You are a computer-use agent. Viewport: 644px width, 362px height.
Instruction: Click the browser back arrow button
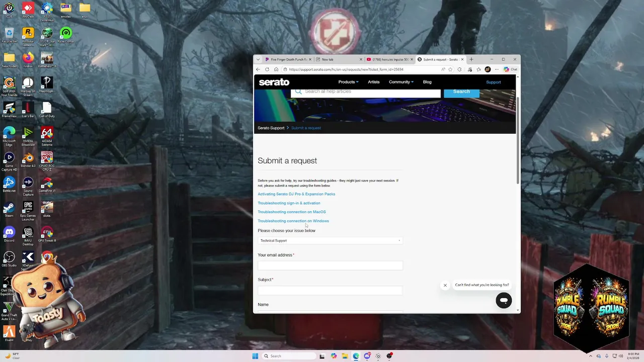pos(258,69)
